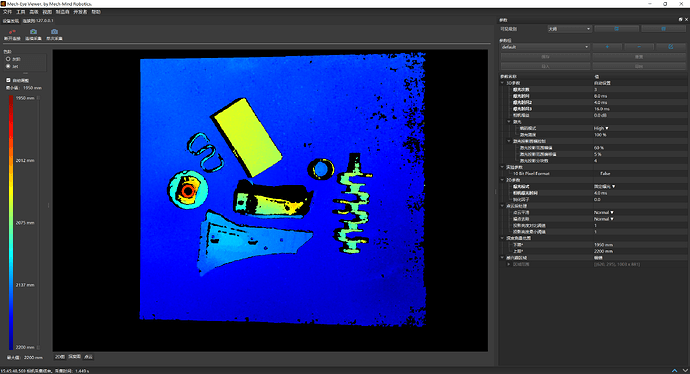The width and height of the screenshot is (690, 374).
Task: Select the grayscale color radio button
Action: point(8,59)
